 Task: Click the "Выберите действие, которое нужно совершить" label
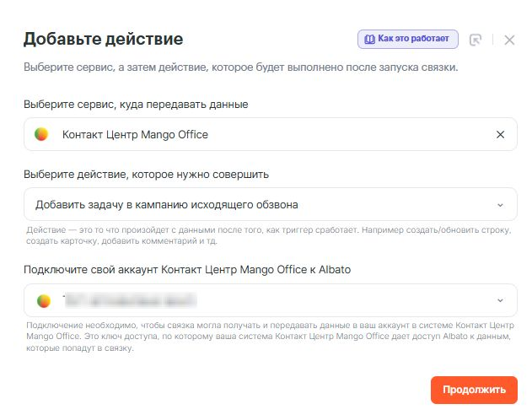coord(146,175)
